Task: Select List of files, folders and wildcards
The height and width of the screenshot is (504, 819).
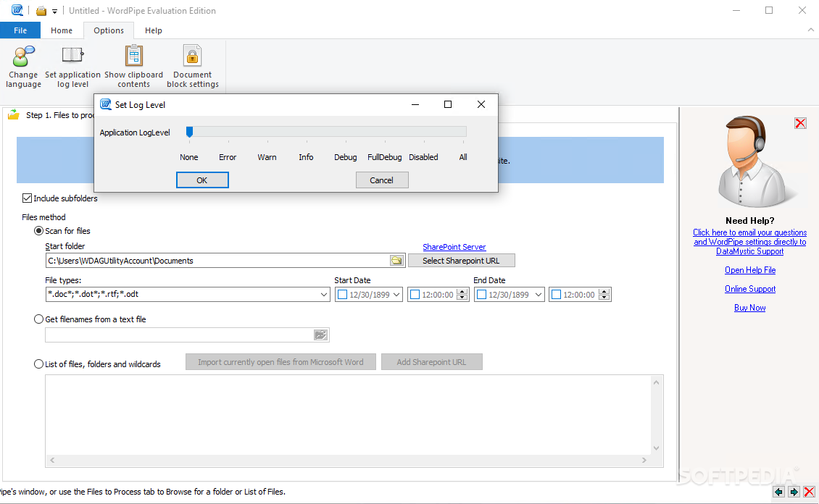Action: pos(38,364)
